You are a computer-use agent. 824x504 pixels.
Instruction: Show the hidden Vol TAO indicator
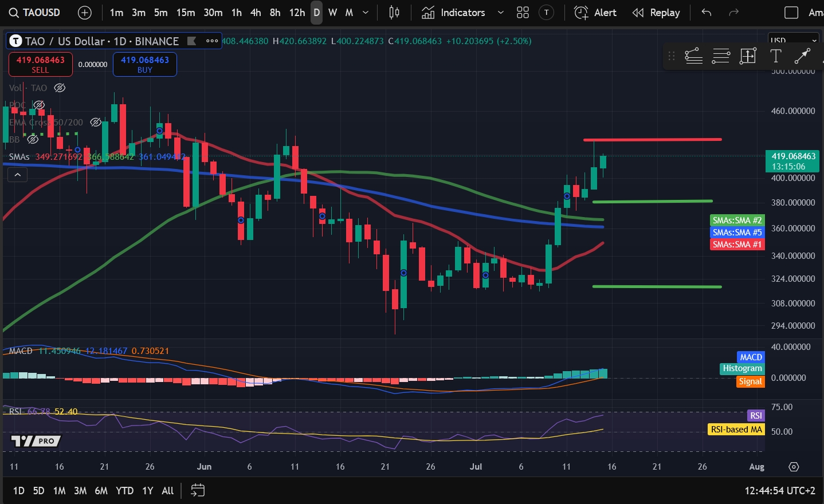(x=60, y=88)
